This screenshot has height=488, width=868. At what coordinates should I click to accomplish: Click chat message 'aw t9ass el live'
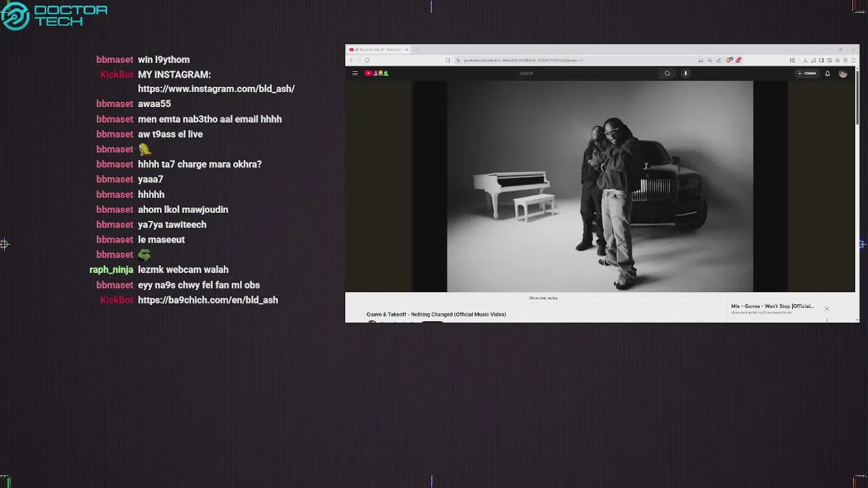pyautogui.click(x=170, y=134)
